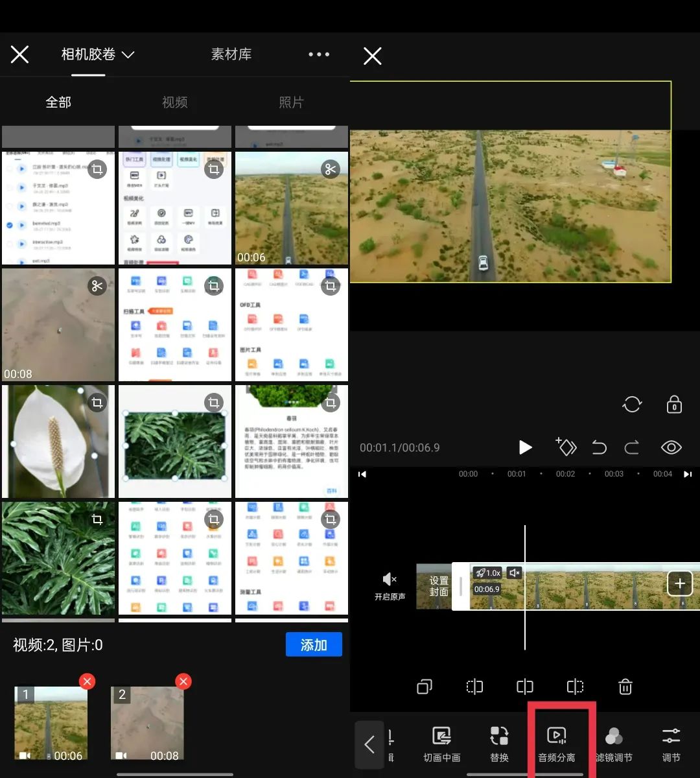The height and width of the screenshot is (778, 700).
Task: Undo the last edit
Action: tap(600, 447)
